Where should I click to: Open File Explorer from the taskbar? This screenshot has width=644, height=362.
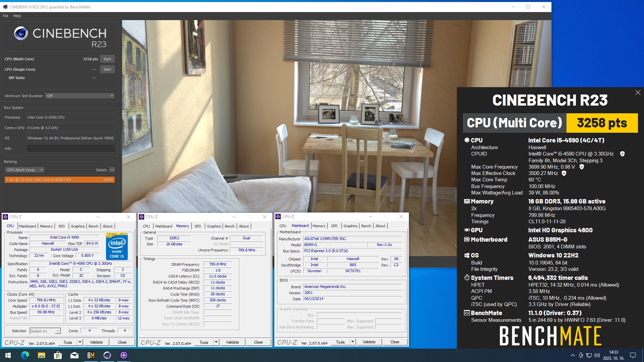(x=41, y=355)
